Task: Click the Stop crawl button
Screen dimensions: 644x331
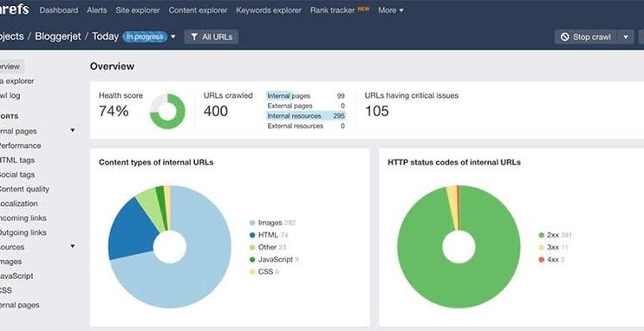Action: click(x=586, y=37)
